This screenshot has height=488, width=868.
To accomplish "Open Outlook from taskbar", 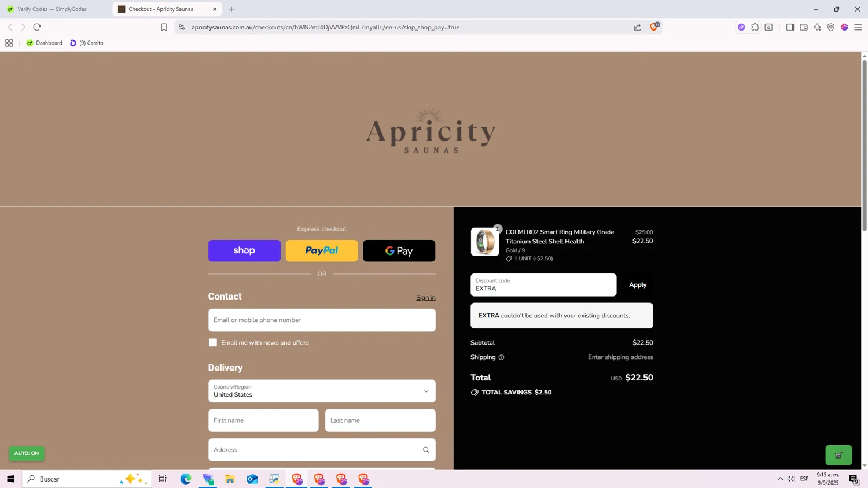I will click(x=252, y=479).
